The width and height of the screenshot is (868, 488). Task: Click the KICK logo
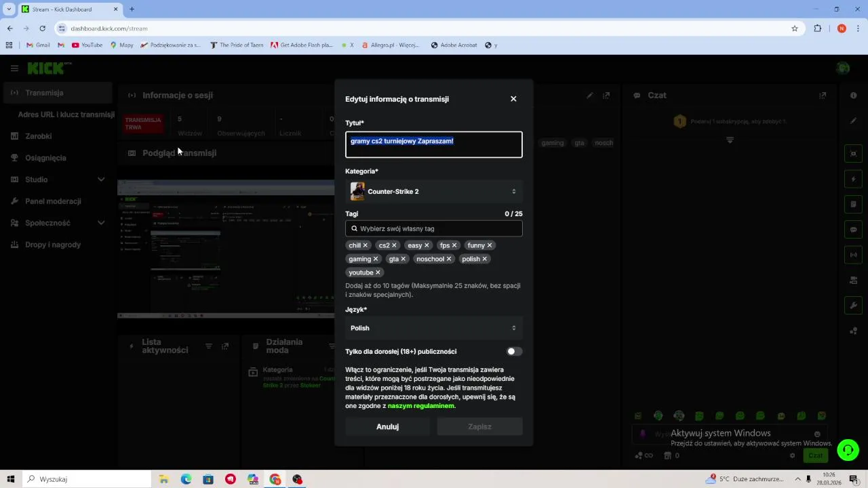click(49, 68)
